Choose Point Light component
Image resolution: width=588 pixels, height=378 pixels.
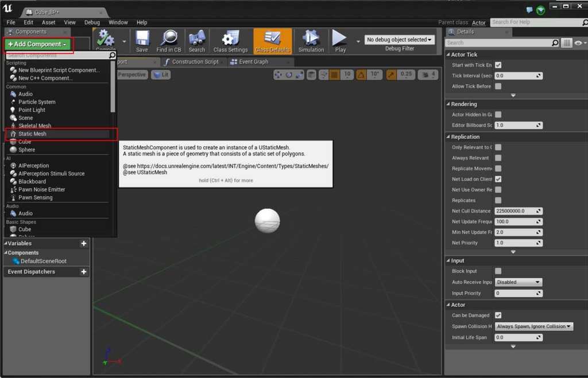pyautogui.click(x=32, y=110)
